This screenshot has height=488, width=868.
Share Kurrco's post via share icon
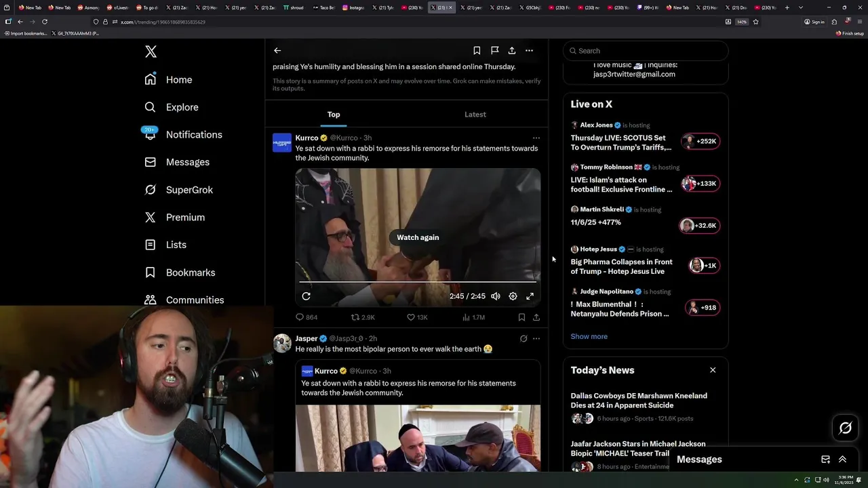pos(536,317)
